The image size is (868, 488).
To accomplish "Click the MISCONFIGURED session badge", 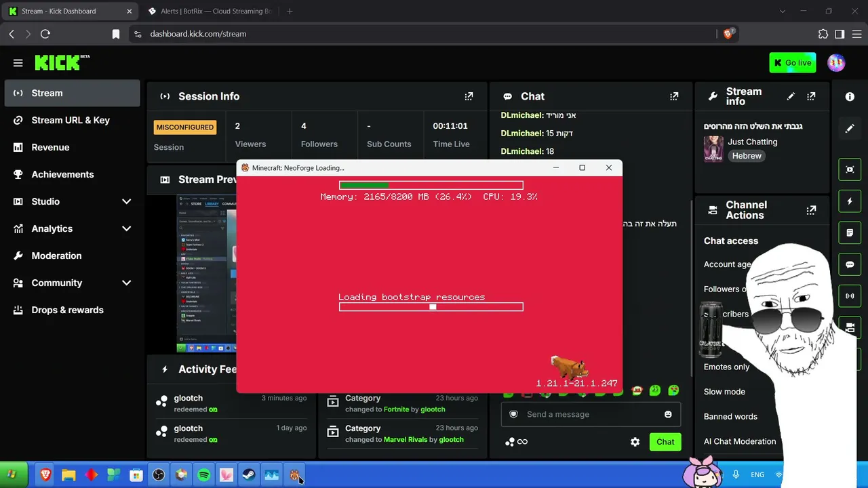I will [x=185, y=127].
